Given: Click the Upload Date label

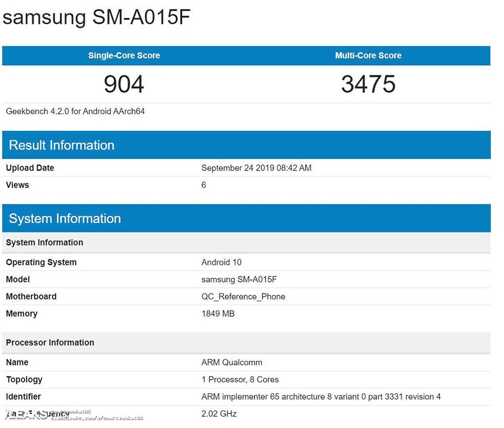Looking at the screenshot, I should pos(30,168).
